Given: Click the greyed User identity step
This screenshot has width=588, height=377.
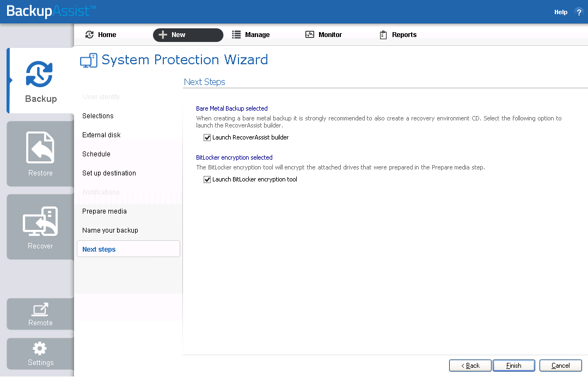Looking at the screenshot, I should tap(101, 97).
